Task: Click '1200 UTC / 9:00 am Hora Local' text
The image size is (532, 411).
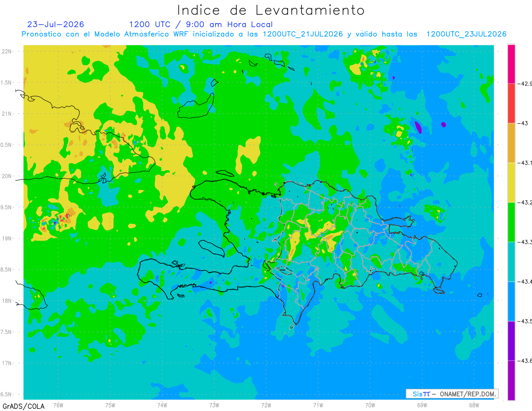Action: pyautogui.click(x=201, y=24)
